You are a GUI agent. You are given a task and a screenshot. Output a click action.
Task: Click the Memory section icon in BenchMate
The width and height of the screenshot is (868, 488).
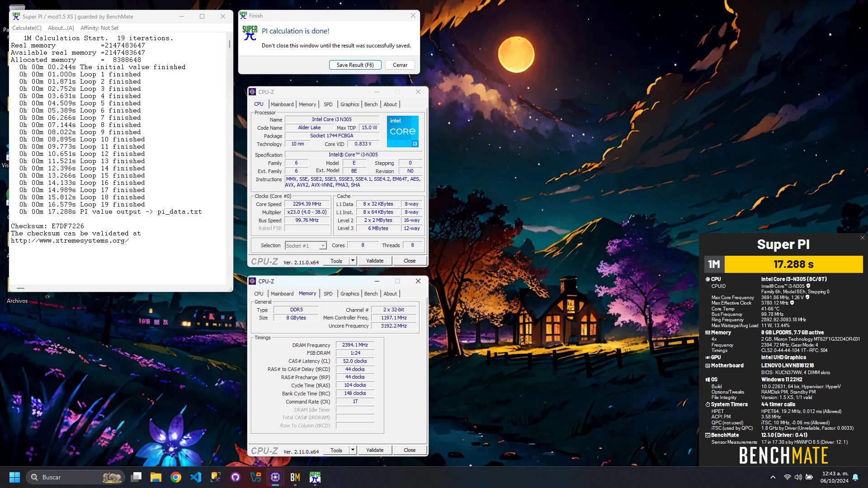[708, 333]
